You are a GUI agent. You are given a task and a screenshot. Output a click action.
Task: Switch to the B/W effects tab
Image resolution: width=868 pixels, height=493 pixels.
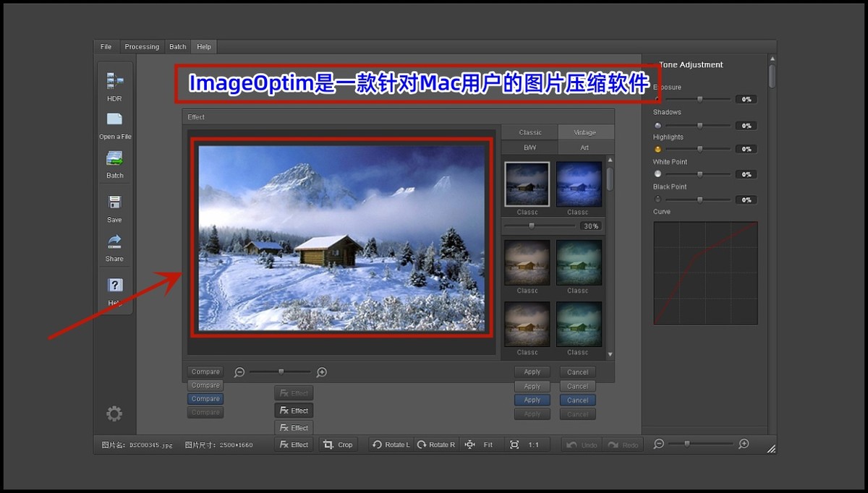(529, 147)
